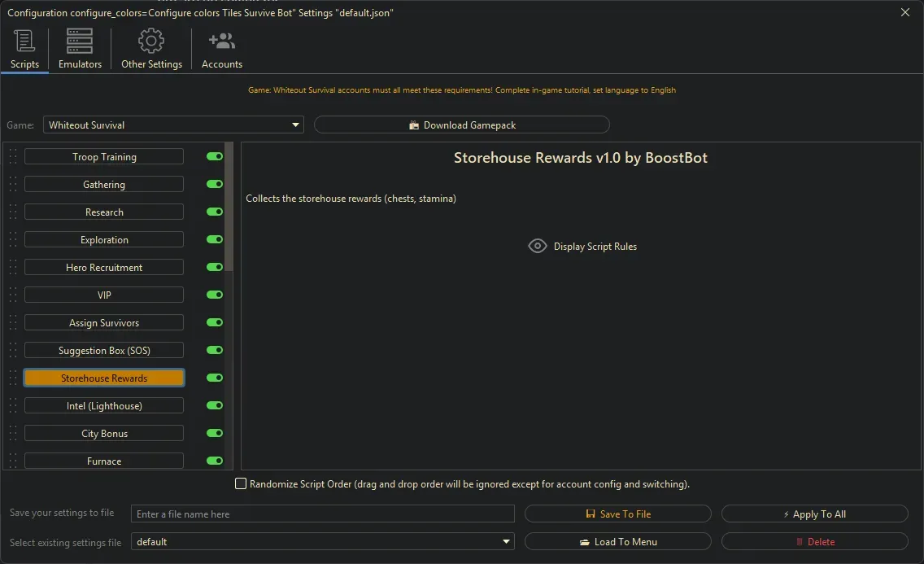
Task: Open the Emulators server icon
Action: (x=80, y=41)
